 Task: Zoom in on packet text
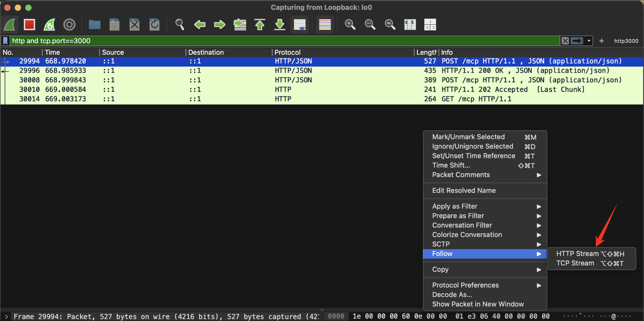[x=350, y=24]
